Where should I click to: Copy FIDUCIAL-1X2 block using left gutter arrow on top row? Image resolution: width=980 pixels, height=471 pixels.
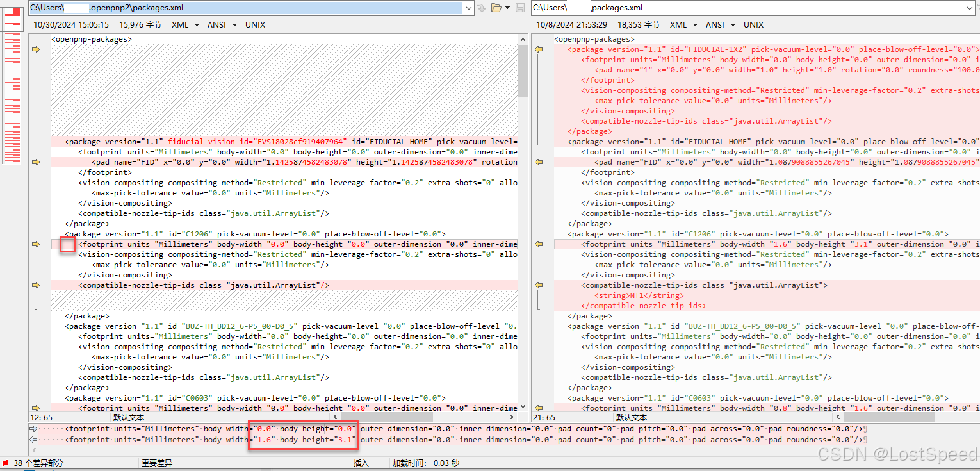coord(37,49)
